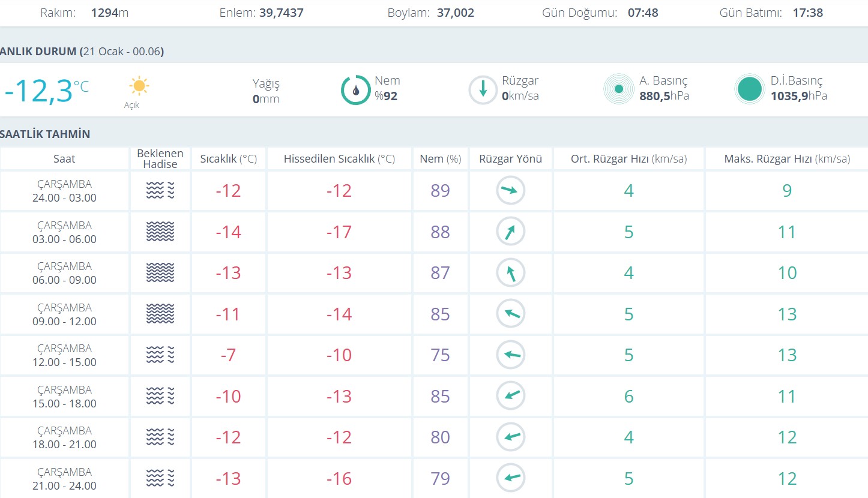Click the wind direction arrow for 24.00 - 03.00

click(510, 191)
